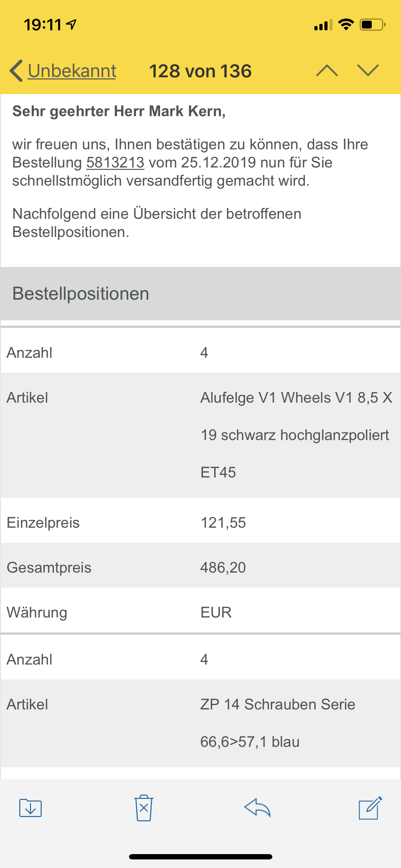401x868 pixels.
Task: Tap the home indicator bar
Action: (x=200, y=857)
